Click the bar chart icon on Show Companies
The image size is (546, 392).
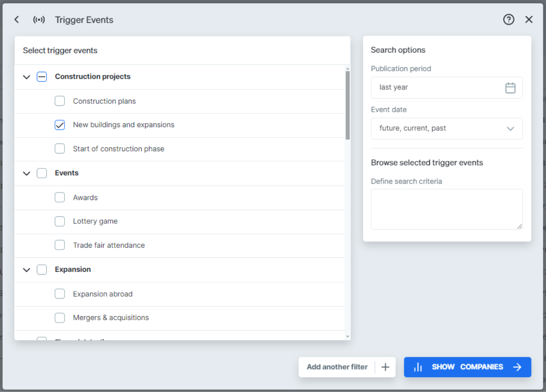(x=418, y=367)
